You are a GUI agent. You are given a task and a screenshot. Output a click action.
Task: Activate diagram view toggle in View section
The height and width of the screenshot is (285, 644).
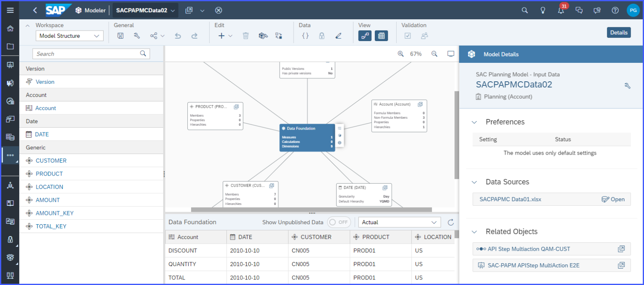[364, 36]
